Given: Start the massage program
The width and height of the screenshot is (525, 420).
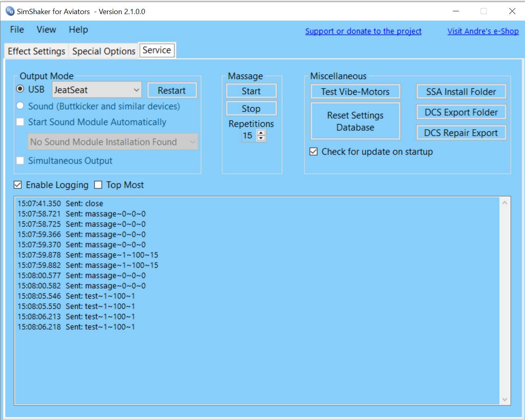Looking at the screenshot, I should (251, 91).
